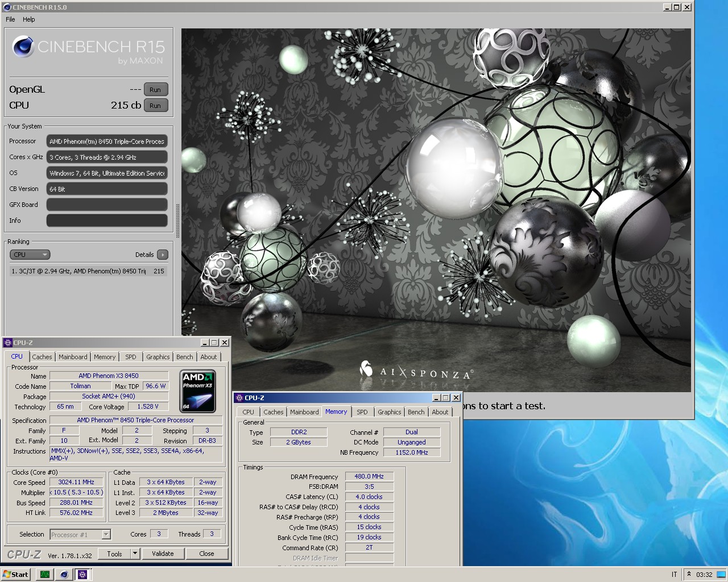This screenshot has height=582, width=728.
Task: Open the Windows Start menu
Action: (x=15, y=574)
